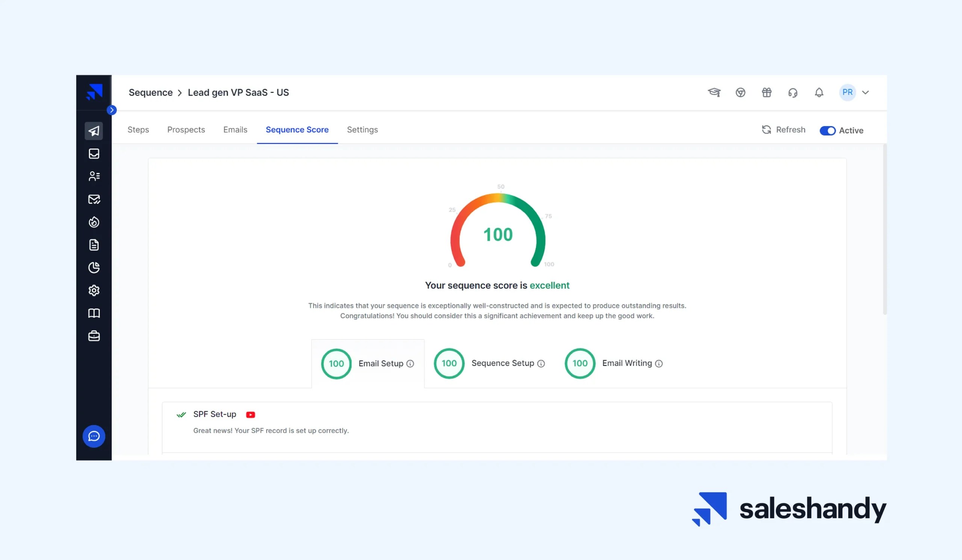Open the Prospects list sidebar icon
This screenshot has width=962, height=560.
(x=94, y=176)
